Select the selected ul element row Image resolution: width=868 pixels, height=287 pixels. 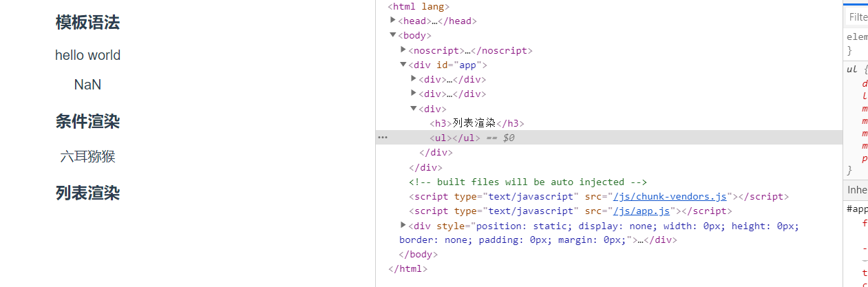tap(609, 138)
